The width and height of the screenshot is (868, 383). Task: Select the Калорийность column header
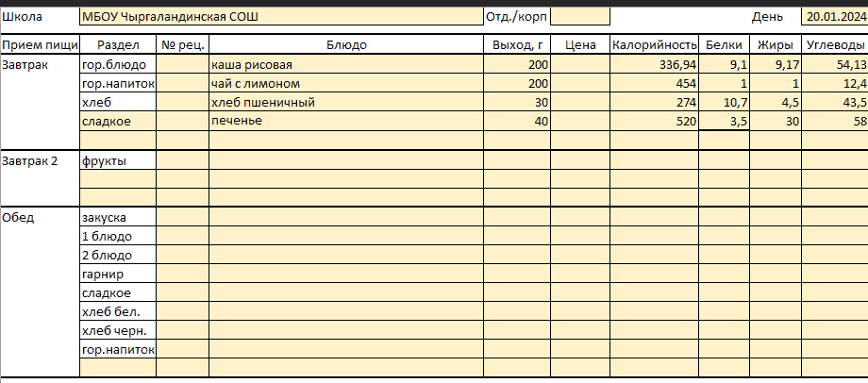pyautogui.click(x=654, y=45)
